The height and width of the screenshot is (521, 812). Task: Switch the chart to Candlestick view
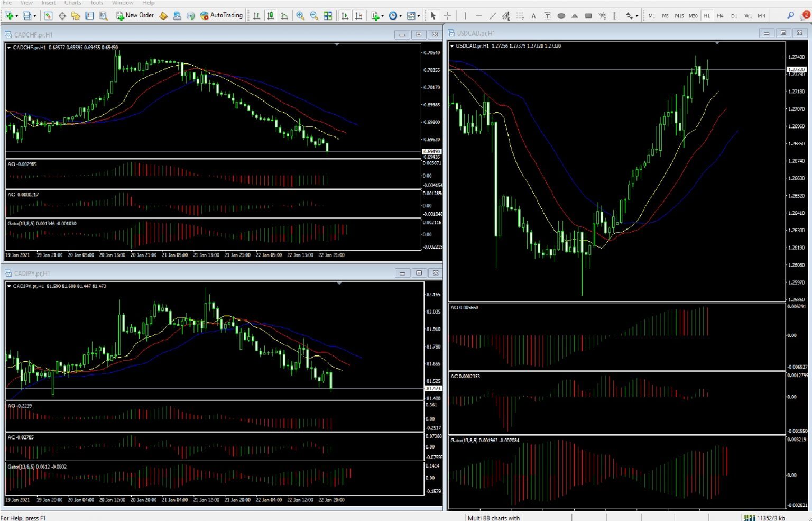coord(271,15)
